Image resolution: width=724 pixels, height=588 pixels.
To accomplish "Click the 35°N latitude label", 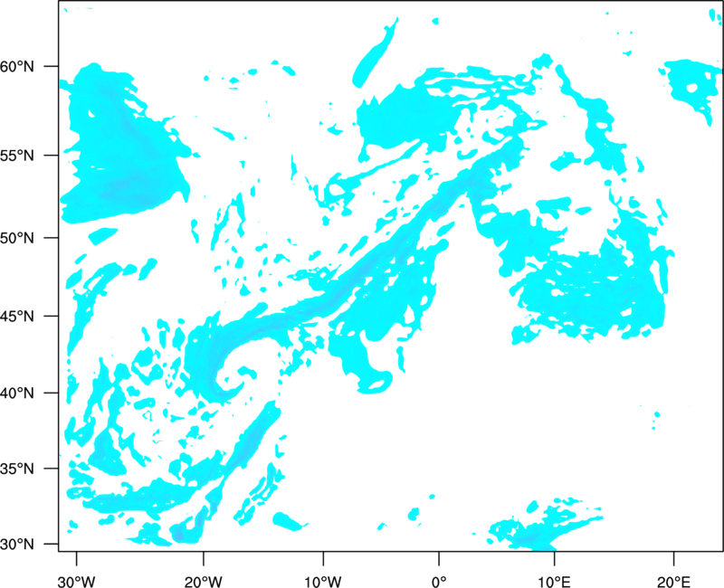I will (18, 469).
